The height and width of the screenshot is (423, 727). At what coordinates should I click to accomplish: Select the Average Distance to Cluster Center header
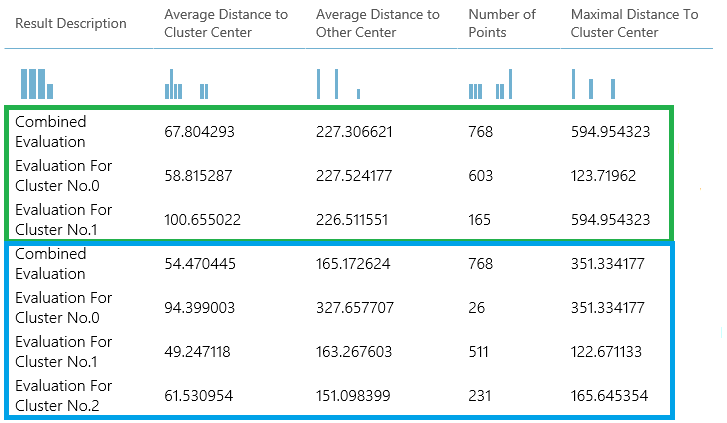(x=226, y=24)
